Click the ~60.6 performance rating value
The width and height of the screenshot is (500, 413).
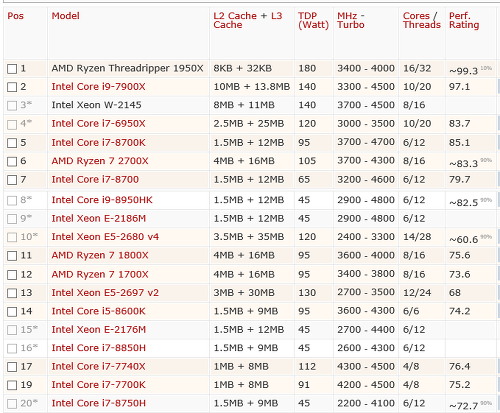pyautogui.click(x=464, y=240)
